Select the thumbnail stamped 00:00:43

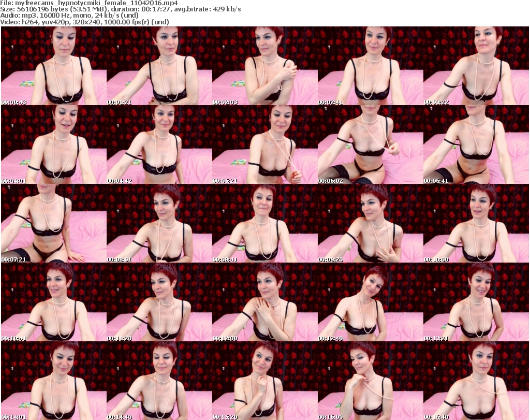tap(54, 66)
